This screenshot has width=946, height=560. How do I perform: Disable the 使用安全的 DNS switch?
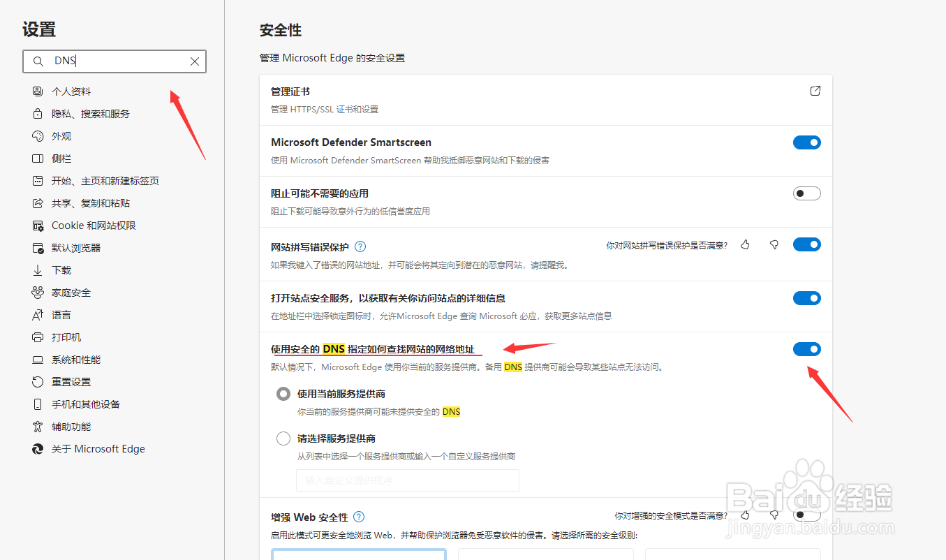pos(806,349)
